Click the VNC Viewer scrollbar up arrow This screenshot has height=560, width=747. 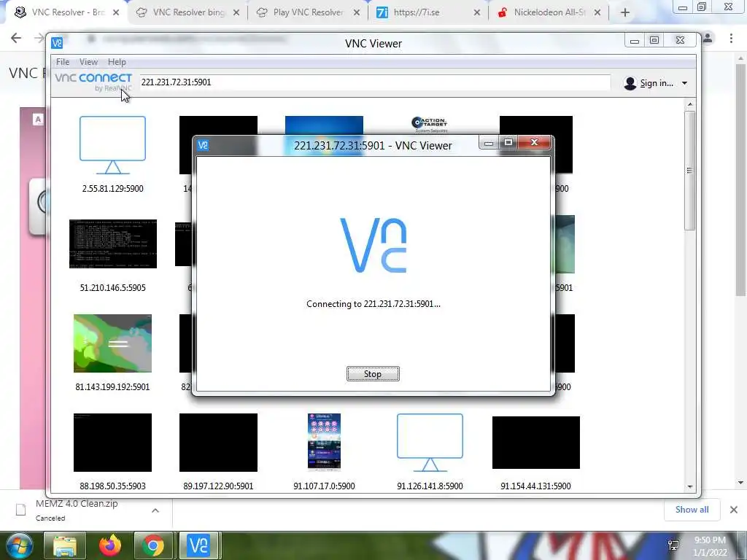tap(690, 104)
